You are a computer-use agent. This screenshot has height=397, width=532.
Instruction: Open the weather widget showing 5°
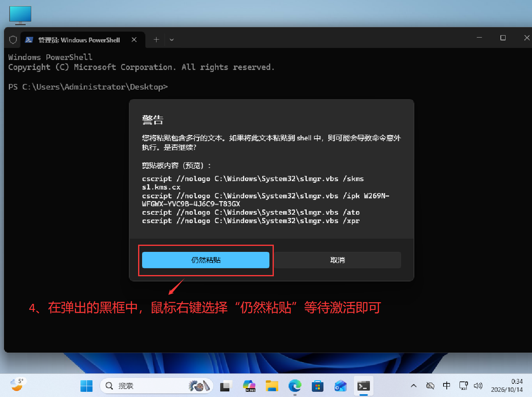[x=17, y=385]
